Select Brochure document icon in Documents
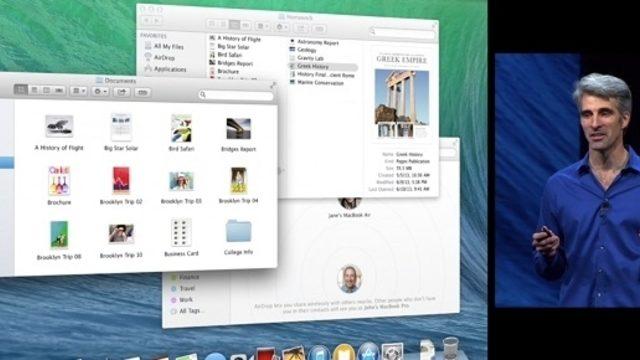 tap(59, 181)
